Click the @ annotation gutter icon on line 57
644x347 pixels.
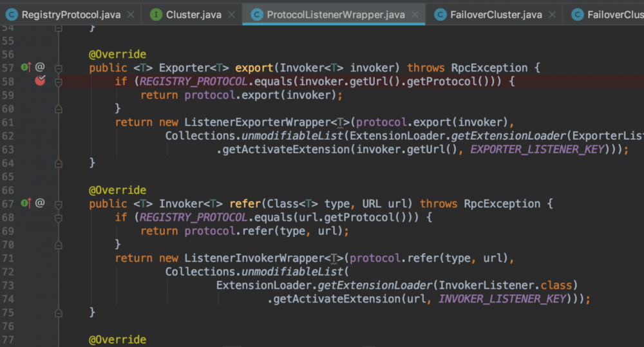point(40,66)
